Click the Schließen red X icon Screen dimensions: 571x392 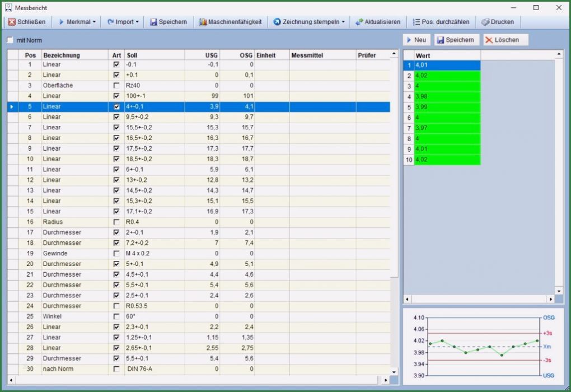point(12,22)
